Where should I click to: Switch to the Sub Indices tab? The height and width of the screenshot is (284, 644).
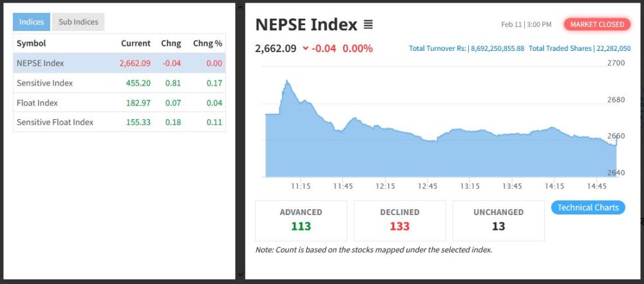pos(78,22)
